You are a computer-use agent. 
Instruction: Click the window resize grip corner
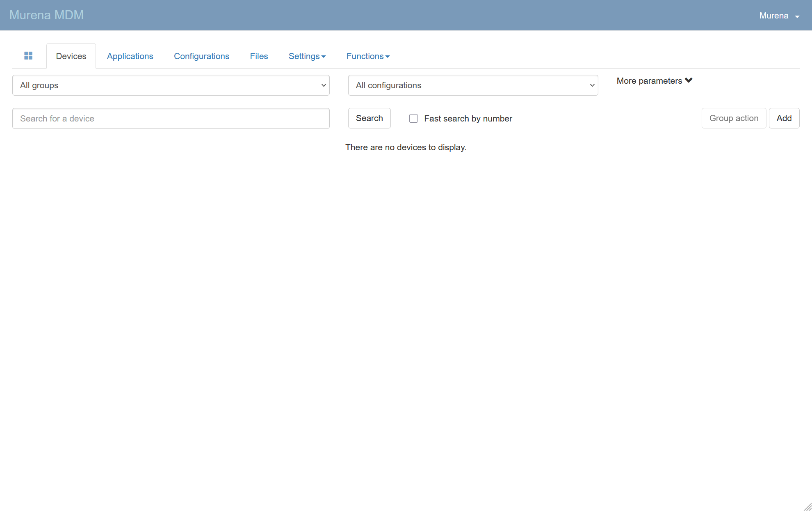pos(807,506)
